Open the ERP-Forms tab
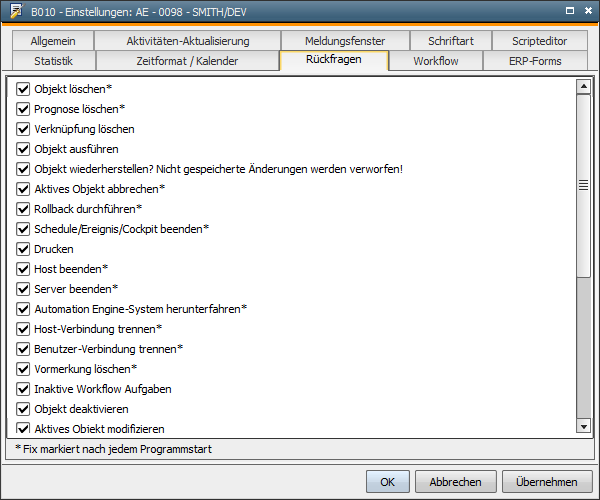 536,61
